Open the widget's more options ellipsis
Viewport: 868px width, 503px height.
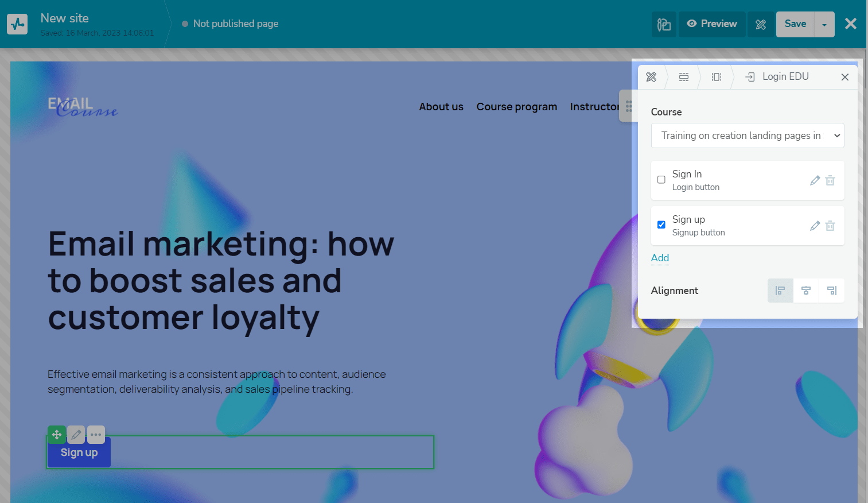96,435
